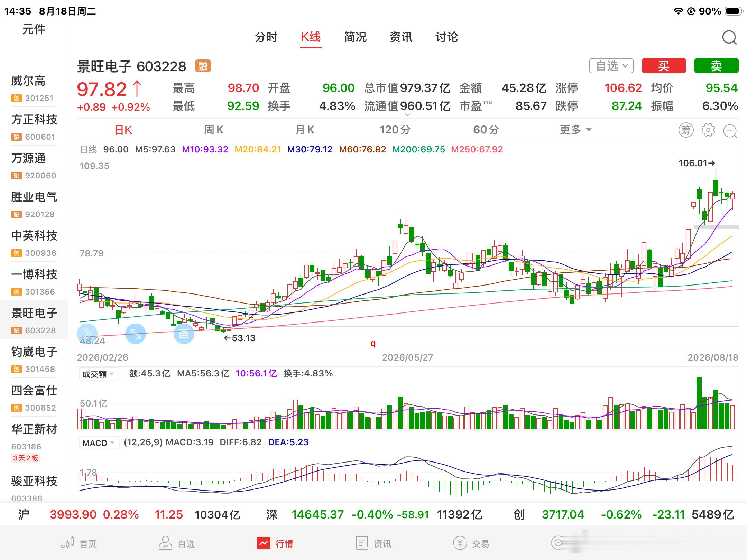Tap the blue double-arrow expand bubble
Viewport: 747px width, 560px height.
tap(87, 334)
